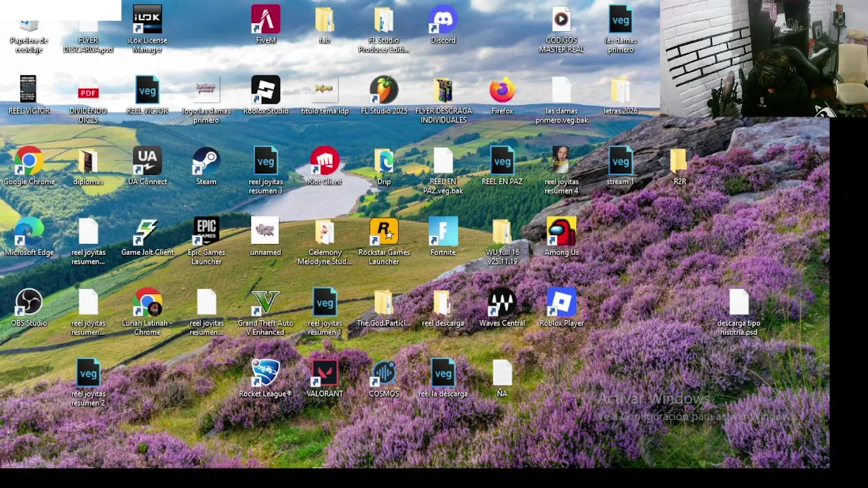Viewport: 868px width, 488px height.
Task: Select the diplomas folder icon
Action: 88,161
